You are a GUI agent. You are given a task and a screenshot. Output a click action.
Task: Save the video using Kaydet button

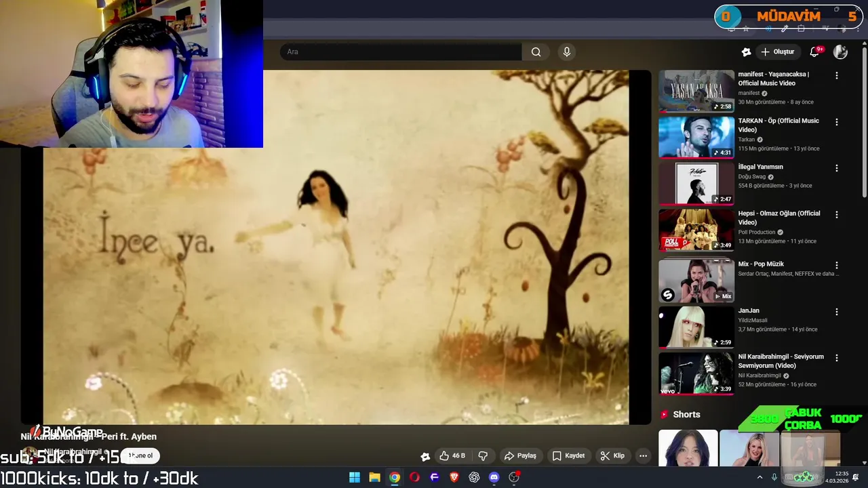coord(568,455)
